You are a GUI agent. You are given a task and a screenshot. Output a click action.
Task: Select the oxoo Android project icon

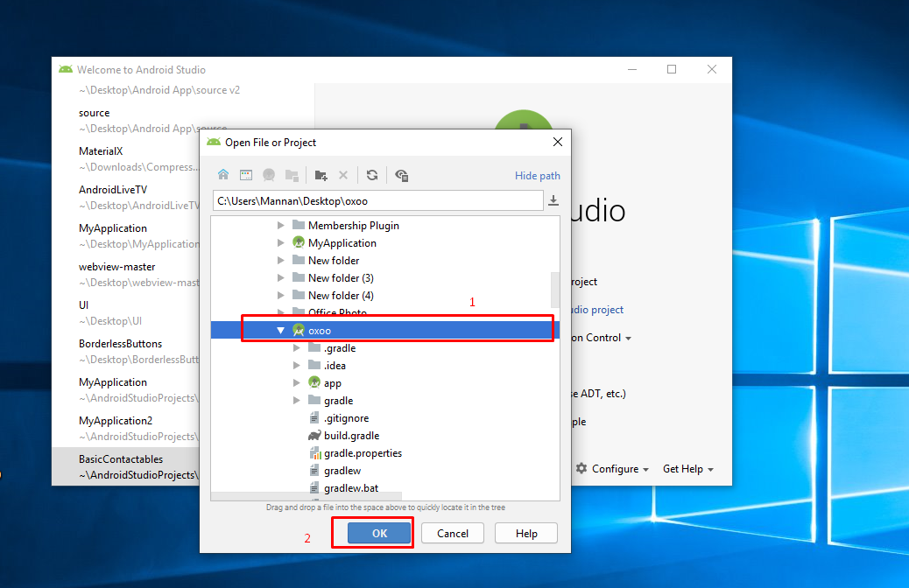click(299, 330)
